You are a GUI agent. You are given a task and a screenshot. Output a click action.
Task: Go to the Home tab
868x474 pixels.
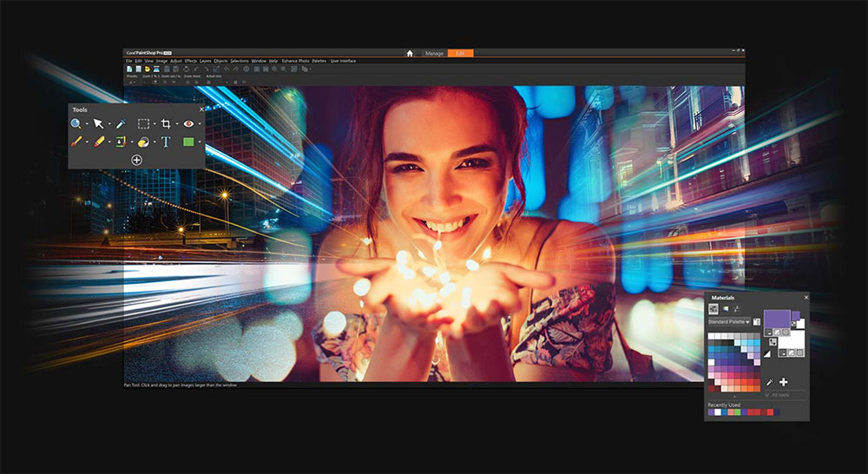point(410,53)
